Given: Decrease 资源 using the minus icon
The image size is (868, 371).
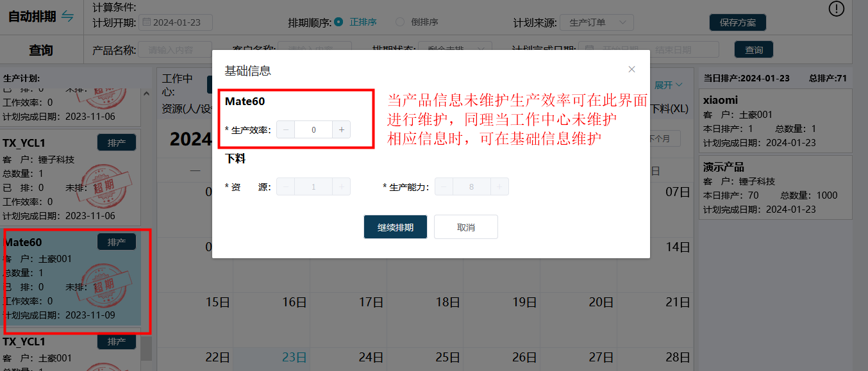Looking at the screenshot, I should click(286, 187).
